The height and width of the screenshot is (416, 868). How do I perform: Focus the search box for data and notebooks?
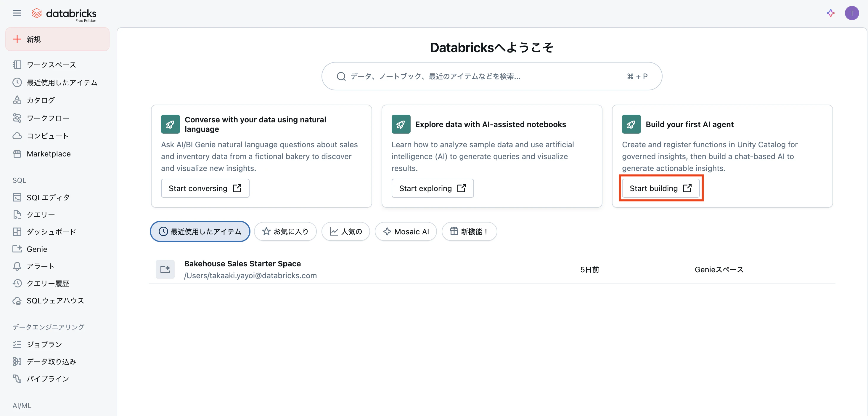(x=492, y=76)
